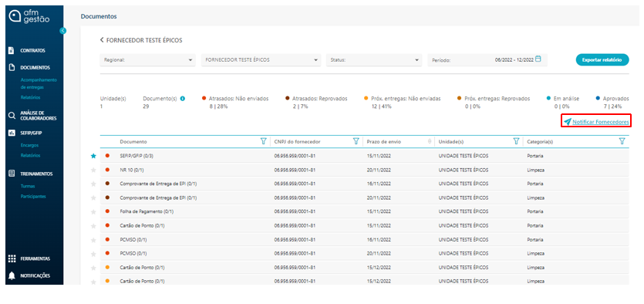Screen dimensions: 644x304
Task: Star the Cartão de Ponto row dated 15/11/2022
Action: click(93, 225)
